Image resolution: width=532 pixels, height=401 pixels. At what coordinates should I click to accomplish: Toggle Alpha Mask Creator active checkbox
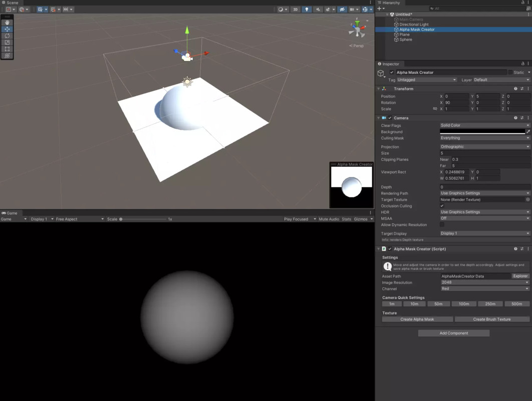click(x=392, y=72)
